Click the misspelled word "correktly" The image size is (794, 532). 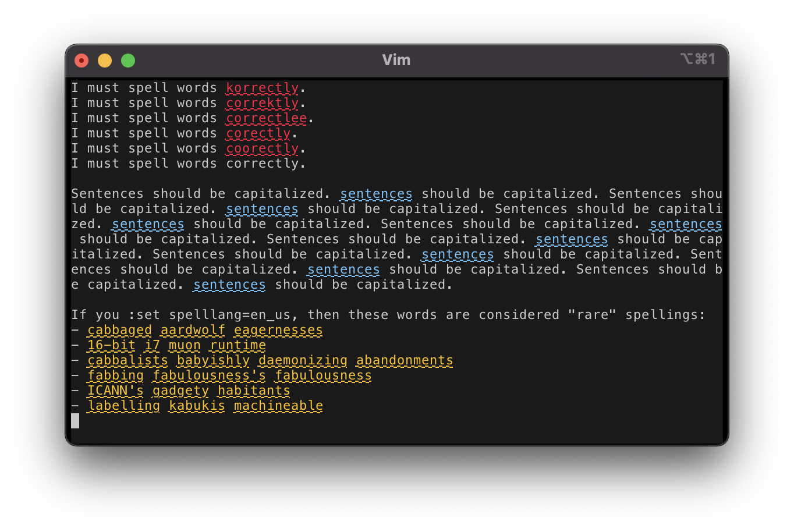point(262,102)
